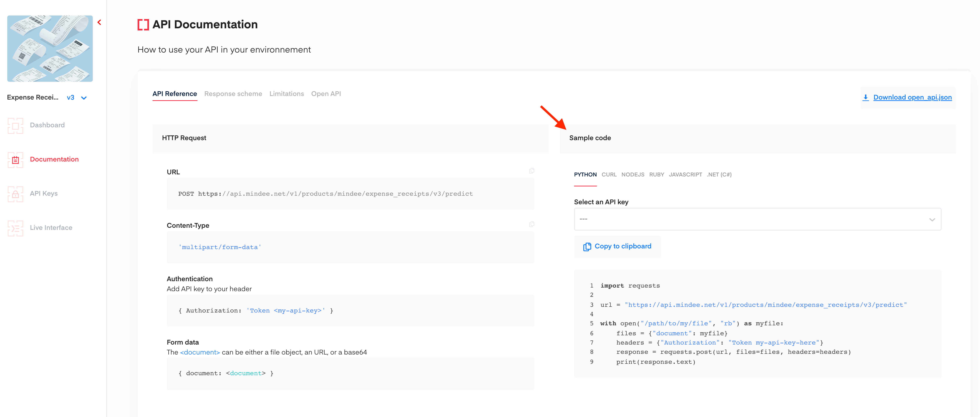This screenshot has height=417, width=980.
Task: Switch to the Response scheme tab
Action: 233,94
